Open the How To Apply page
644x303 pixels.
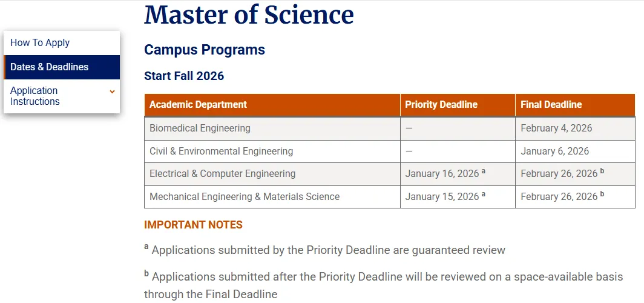(x=40, y=43)
